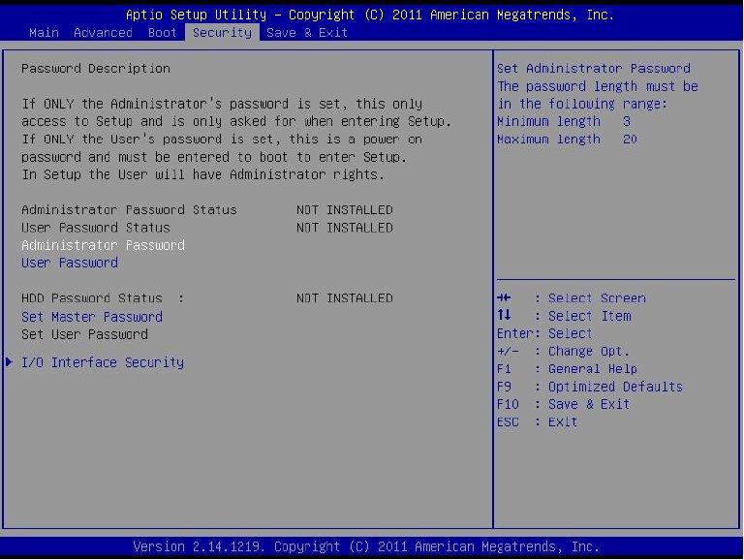Click the left-right arrows Select Screen icon

pos(502,298)
